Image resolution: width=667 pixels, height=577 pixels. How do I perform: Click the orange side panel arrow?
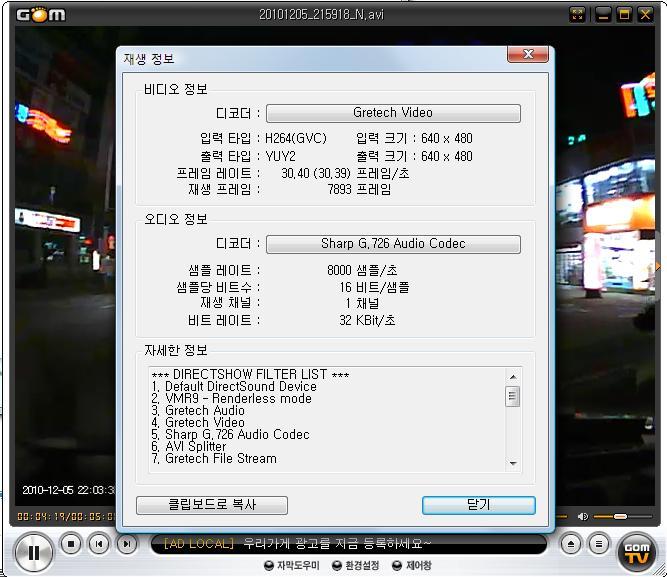658,266
